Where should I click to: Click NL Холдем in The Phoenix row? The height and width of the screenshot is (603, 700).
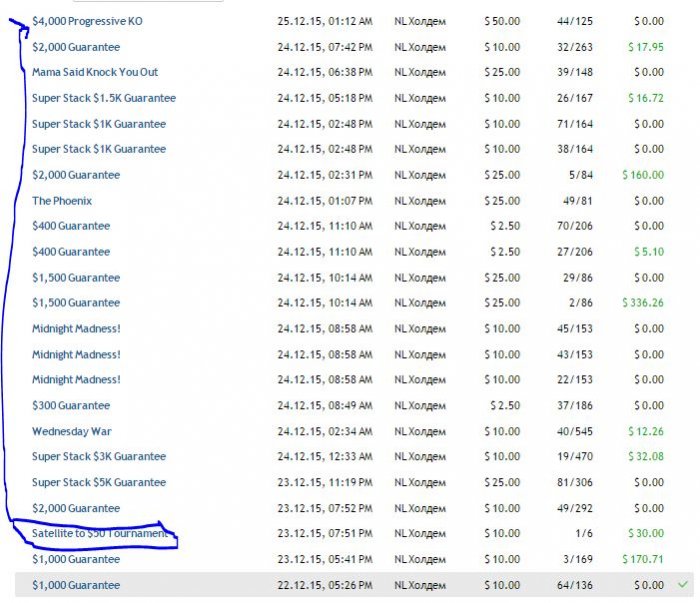point(420,201)
